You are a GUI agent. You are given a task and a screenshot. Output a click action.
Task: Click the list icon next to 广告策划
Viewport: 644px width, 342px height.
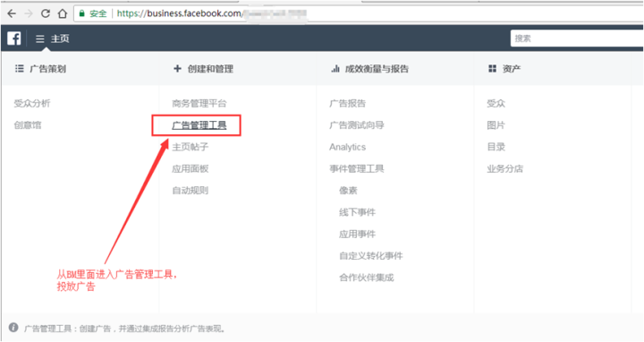20,68
